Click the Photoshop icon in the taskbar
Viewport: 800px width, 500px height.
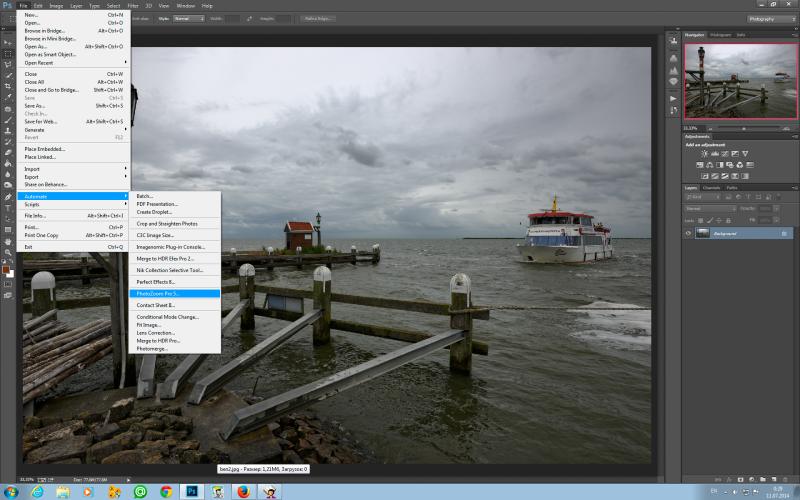coord(192,491)
